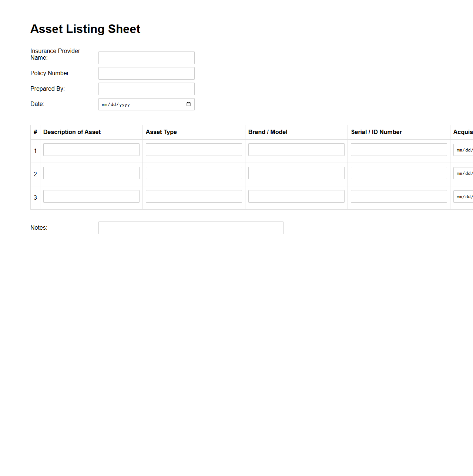This screenshot has width=473, height=476.
Task: Click row 1 Description of Asset field
Action: pos(91,149)
